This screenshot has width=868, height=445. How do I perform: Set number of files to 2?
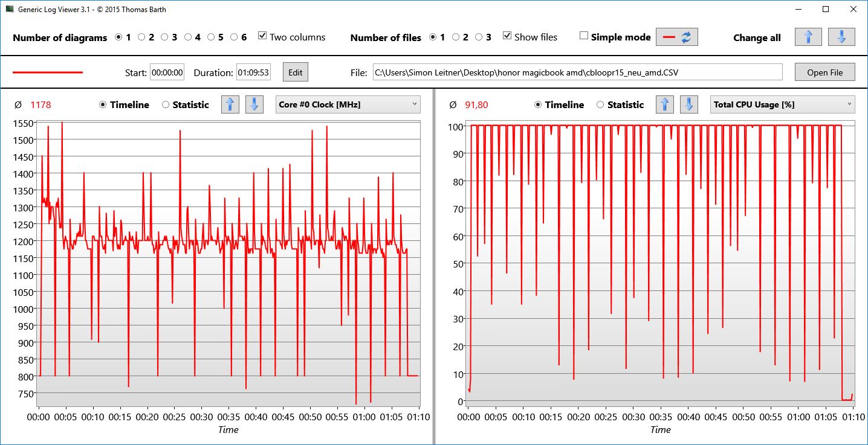tap(456, 37)
